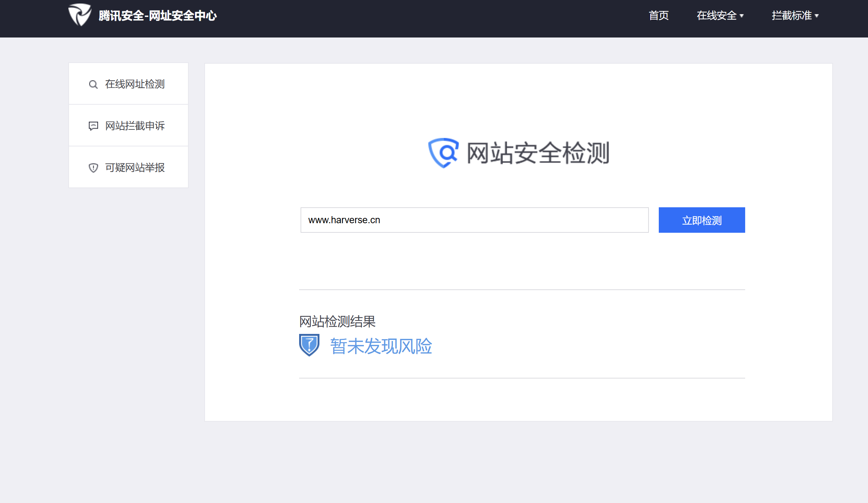Screen dimensions: 868x503
Task: Open the 在线安全 menu
Action: [x=716, y=16]
